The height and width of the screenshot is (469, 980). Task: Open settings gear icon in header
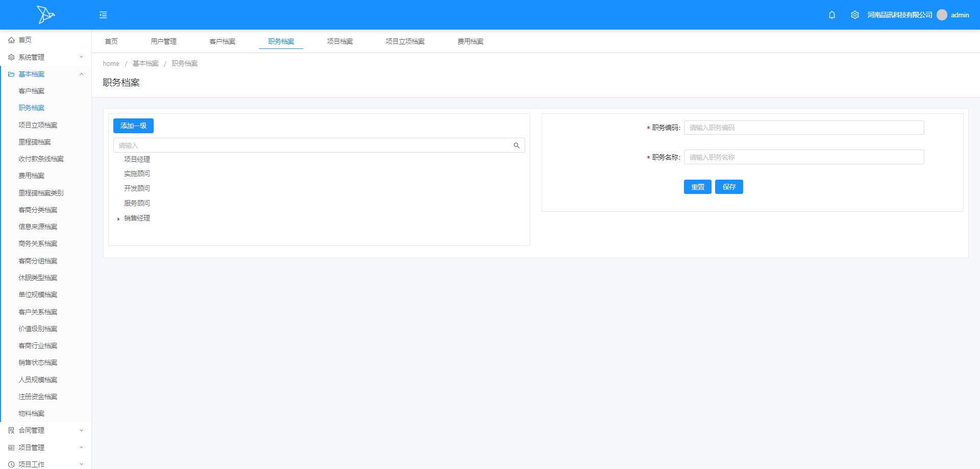[855, 15]
